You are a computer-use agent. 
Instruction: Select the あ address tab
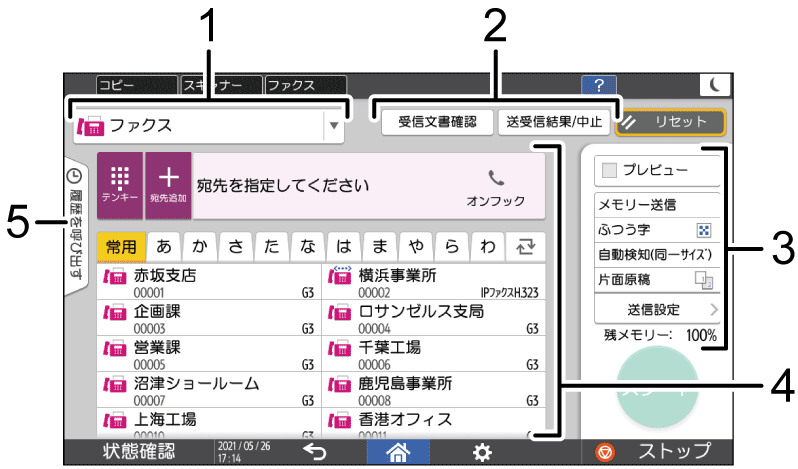point(164,247)
